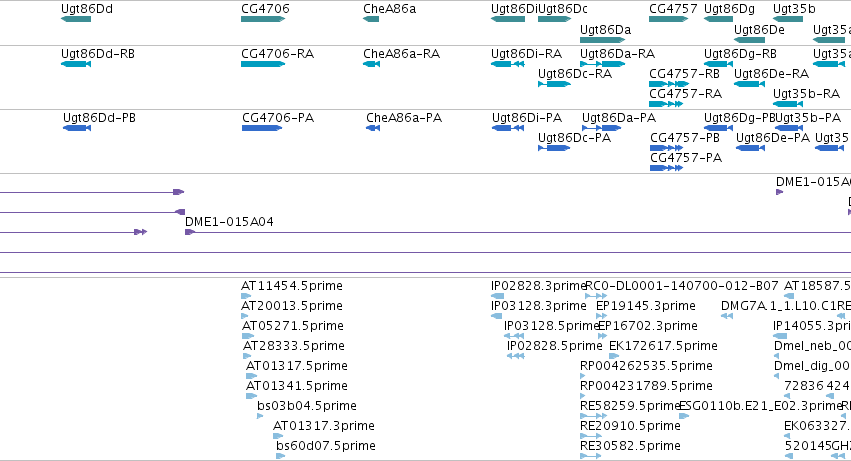Select the Ugt86Di-PA protein feature

(508, 128)
